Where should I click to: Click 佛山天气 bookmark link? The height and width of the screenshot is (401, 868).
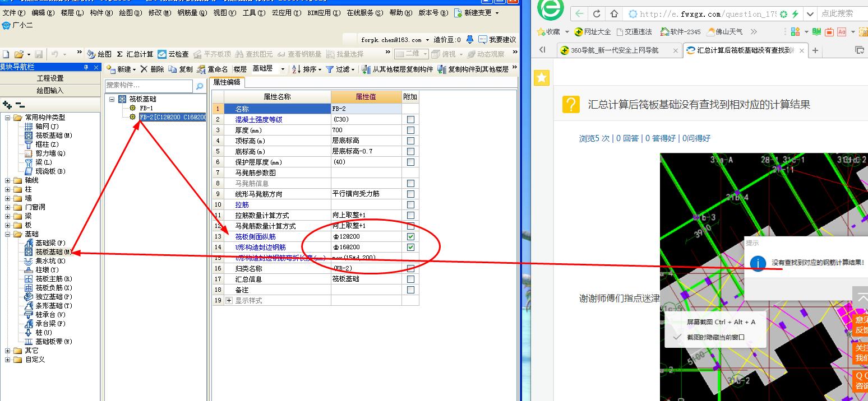click(725, 32)
